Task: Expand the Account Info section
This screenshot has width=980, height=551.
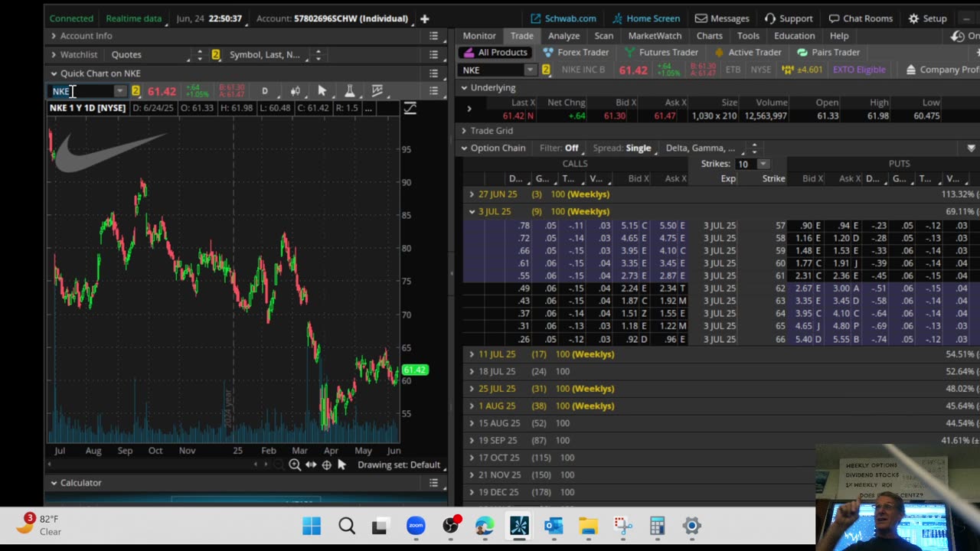Action: point(54,36)
